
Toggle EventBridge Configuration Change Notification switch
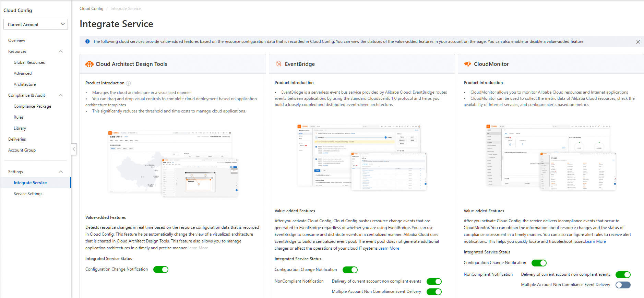click(350, 270)
